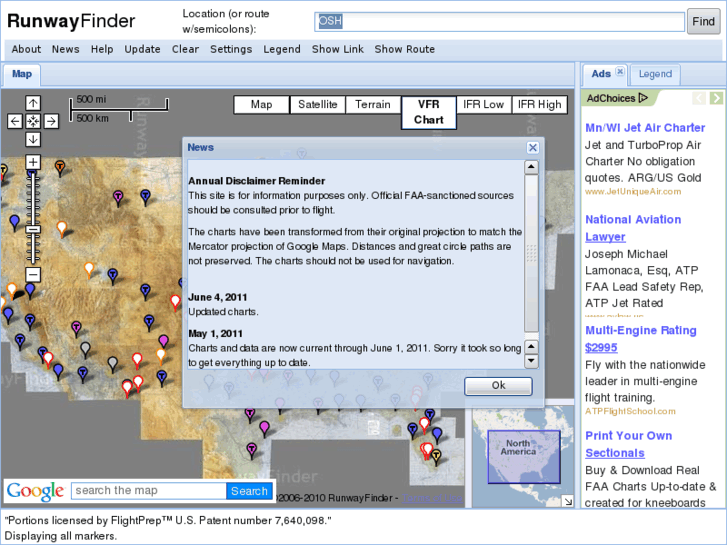Click the location input field containing OSH
Viewport: 727px width, 545px height.
(x=499, y=21)
